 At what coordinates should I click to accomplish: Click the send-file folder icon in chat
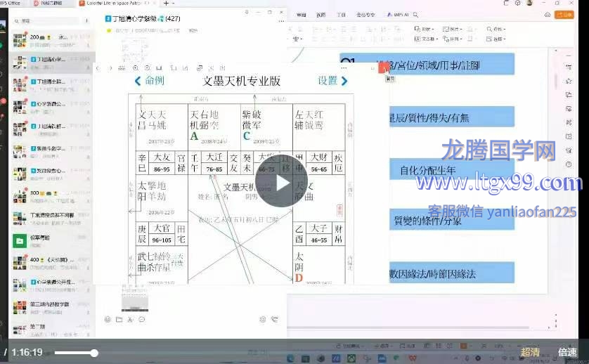119,319
